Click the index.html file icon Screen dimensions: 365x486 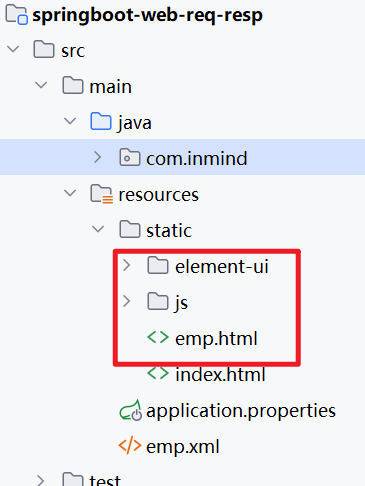(158, 373)
